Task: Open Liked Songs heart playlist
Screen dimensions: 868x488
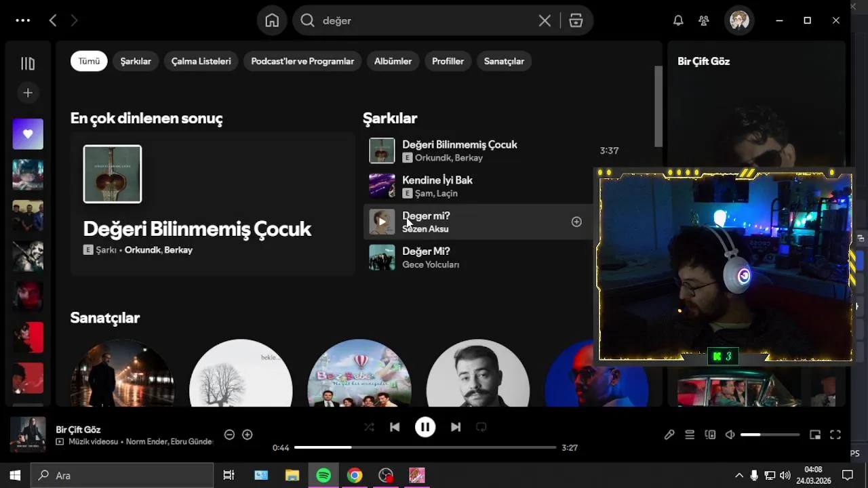Action: click(x=28, y=134)
